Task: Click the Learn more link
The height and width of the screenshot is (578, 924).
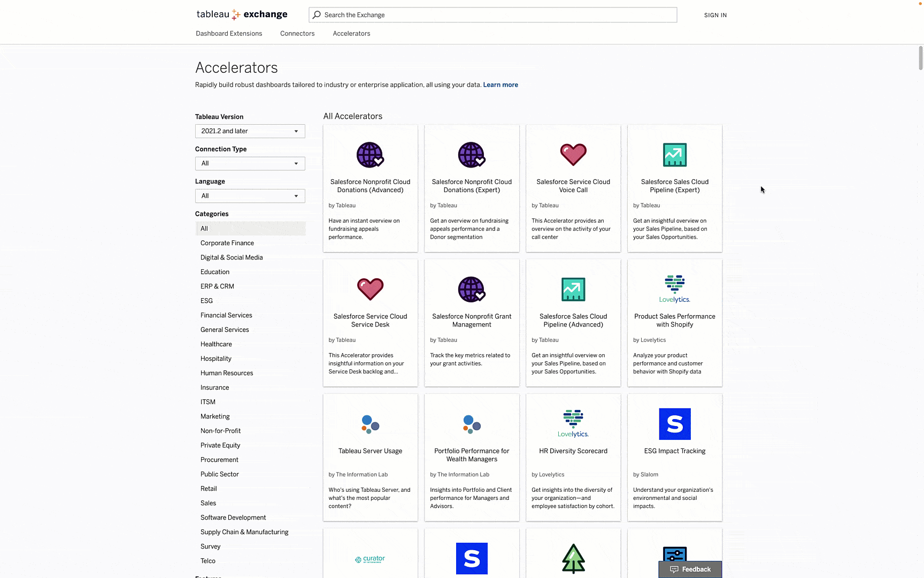Action: 500,85
